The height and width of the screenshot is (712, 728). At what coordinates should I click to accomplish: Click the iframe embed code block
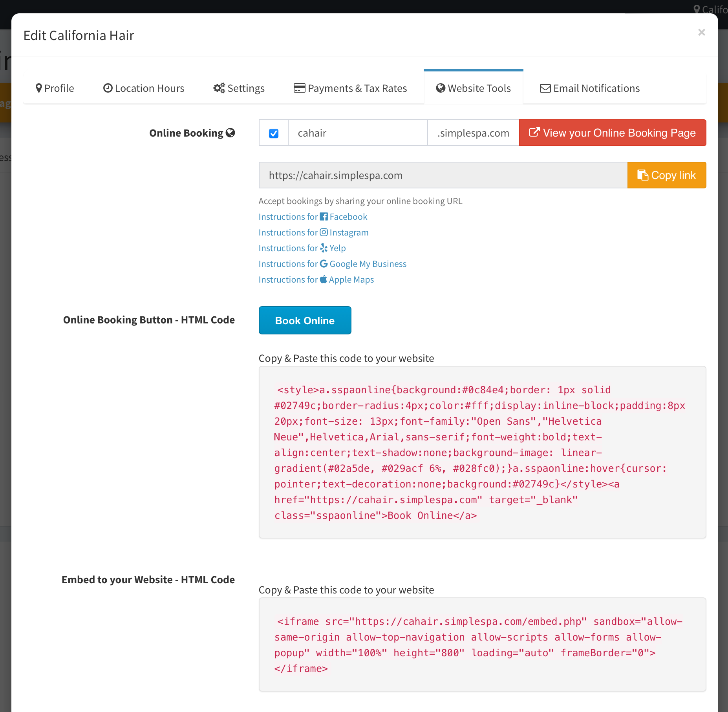tap(482, 644)
